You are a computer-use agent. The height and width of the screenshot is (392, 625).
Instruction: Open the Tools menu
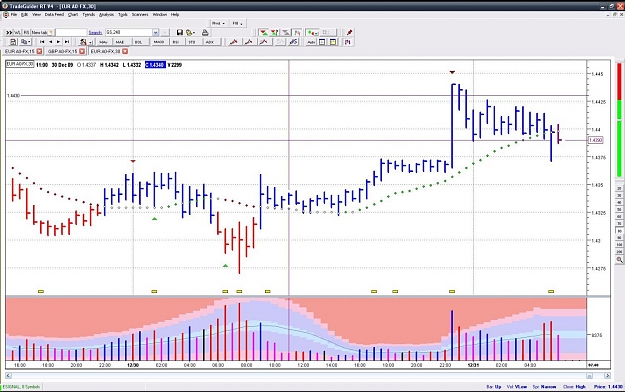[x=123, y=14]
